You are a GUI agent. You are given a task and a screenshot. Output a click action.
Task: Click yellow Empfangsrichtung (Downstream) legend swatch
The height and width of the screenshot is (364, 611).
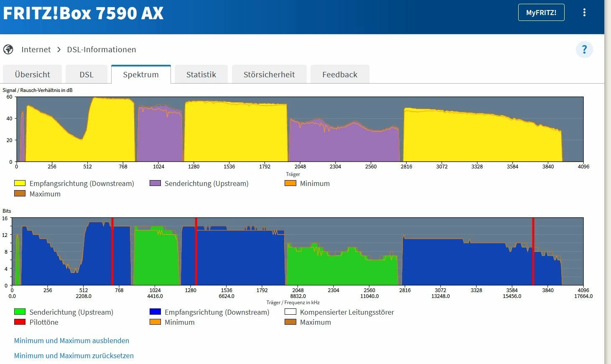coord(20,183)
